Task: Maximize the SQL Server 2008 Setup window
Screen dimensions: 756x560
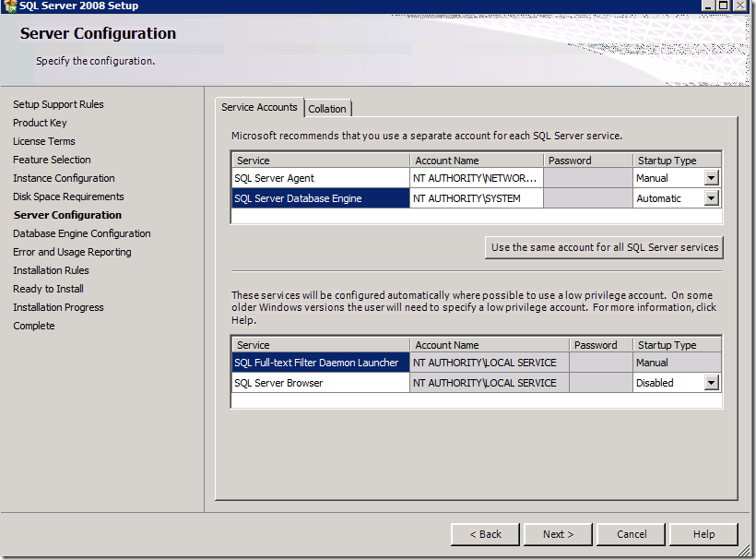Action: 724,6
